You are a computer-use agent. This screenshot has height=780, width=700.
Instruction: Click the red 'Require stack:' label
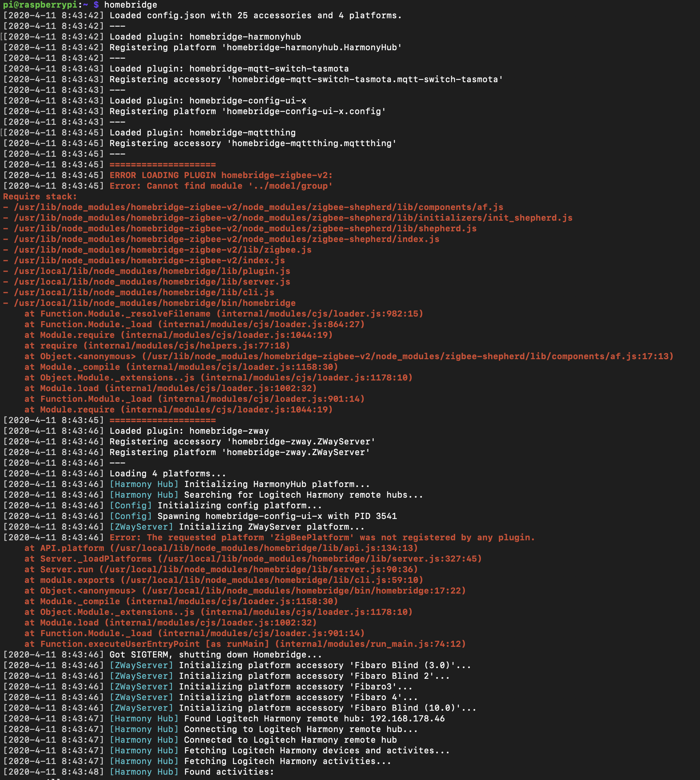coord(40,197)
